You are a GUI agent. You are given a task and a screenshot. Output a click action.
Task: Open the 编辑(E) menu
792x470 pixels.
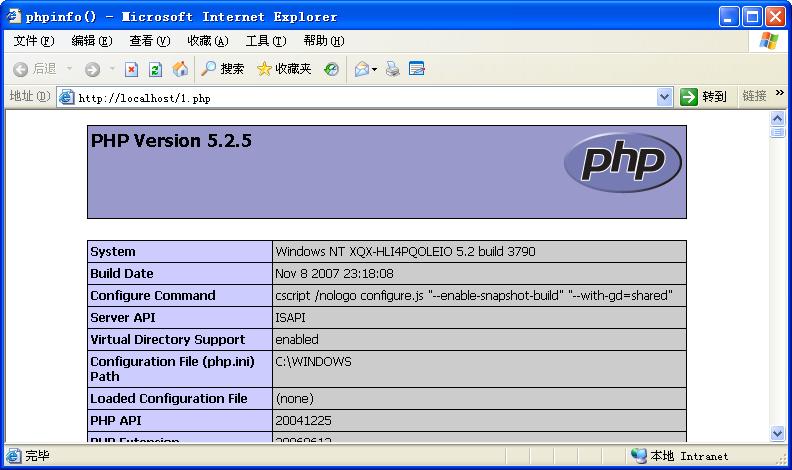click(92, 41)
